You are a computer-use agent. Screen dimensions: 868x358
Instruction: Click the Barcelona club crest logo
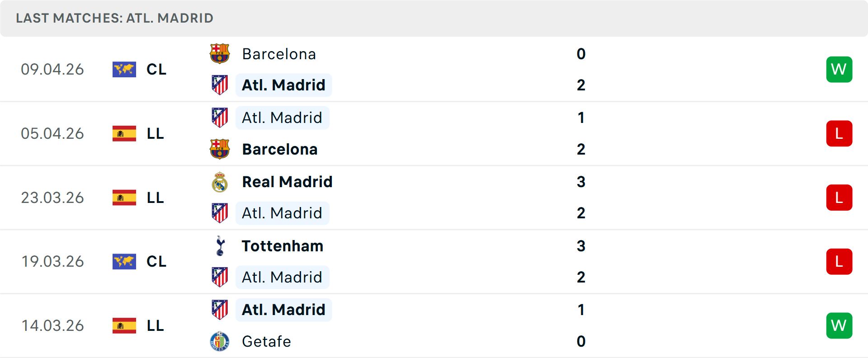coord(220,54)
